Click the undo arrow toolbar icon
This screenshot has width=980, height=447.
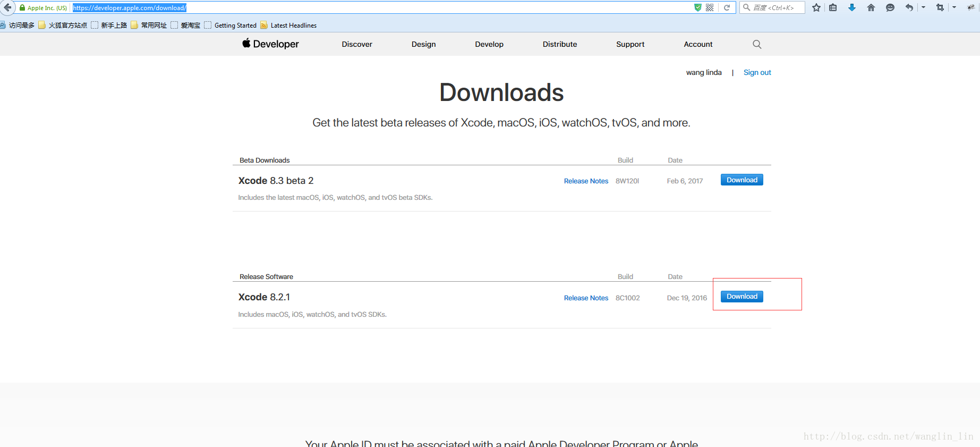click(x=909, y=7)
